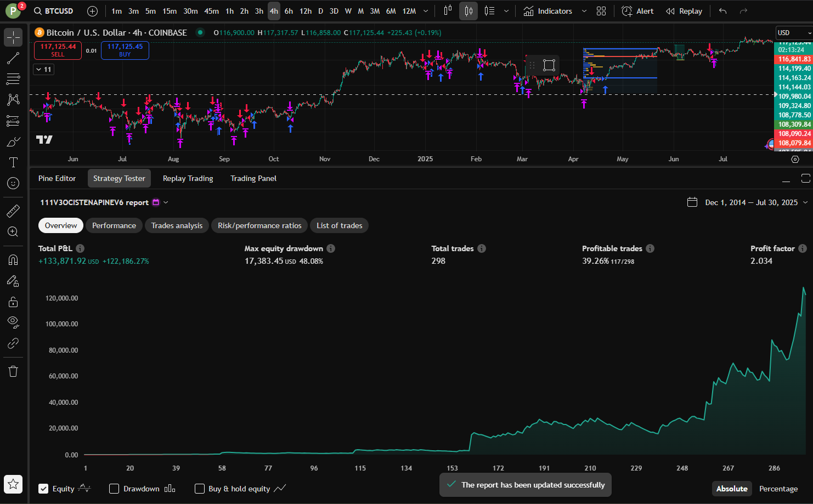Select the text annotation tool
This screenshot has width=813, height=504.
click(x=13, y=162)
